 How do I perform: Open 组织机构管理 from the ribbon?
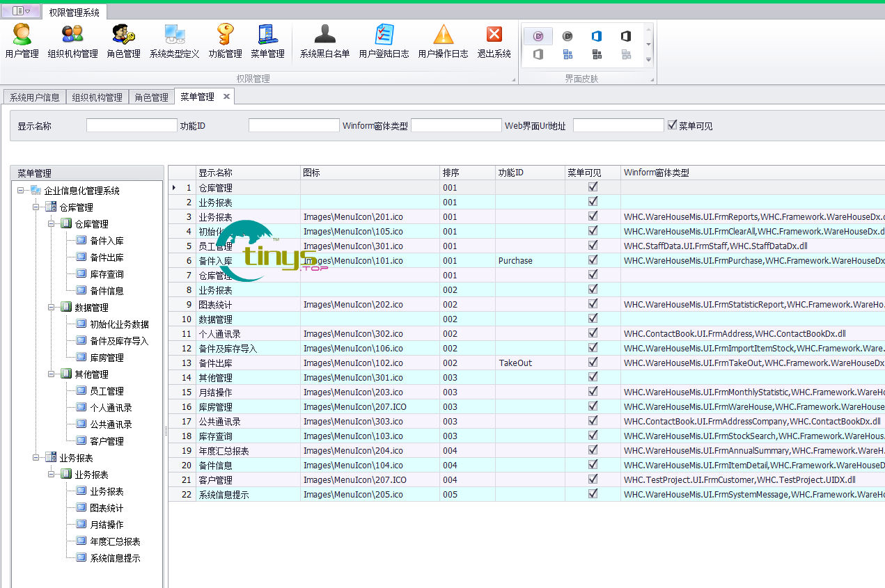72,41
